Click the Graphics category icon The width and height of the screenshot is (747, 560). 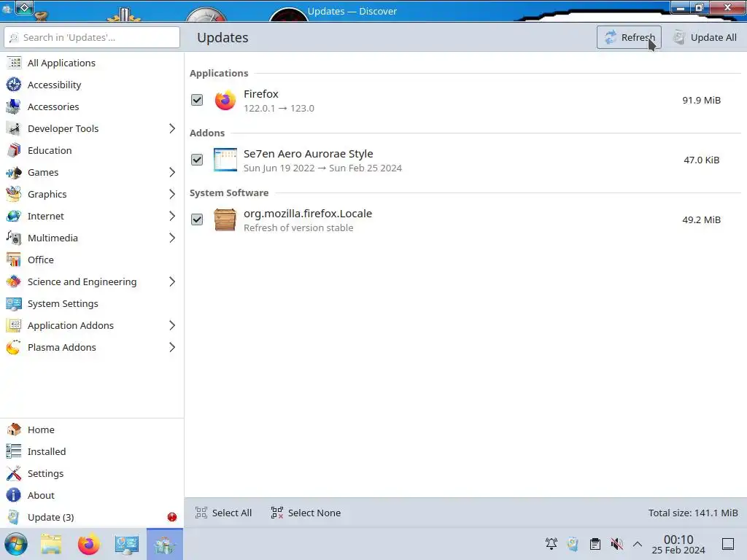coord(14,194)
